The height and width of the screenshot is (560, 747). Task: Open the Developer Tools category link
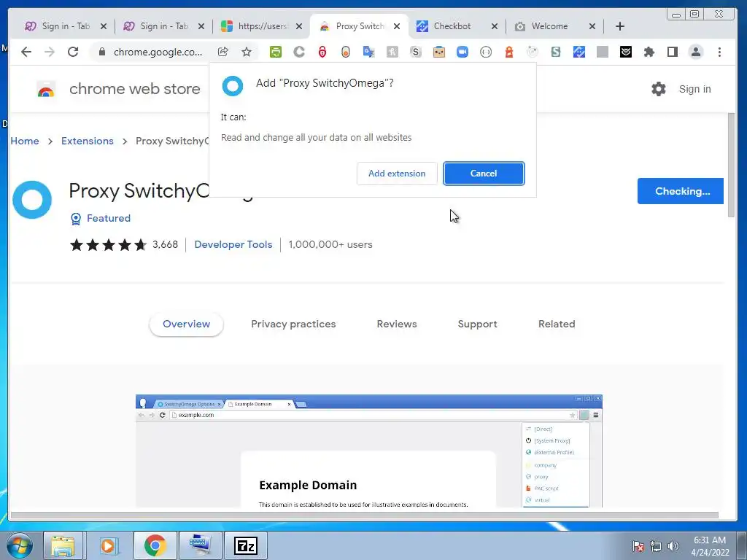pyautogui.click(x=233, y=244)
